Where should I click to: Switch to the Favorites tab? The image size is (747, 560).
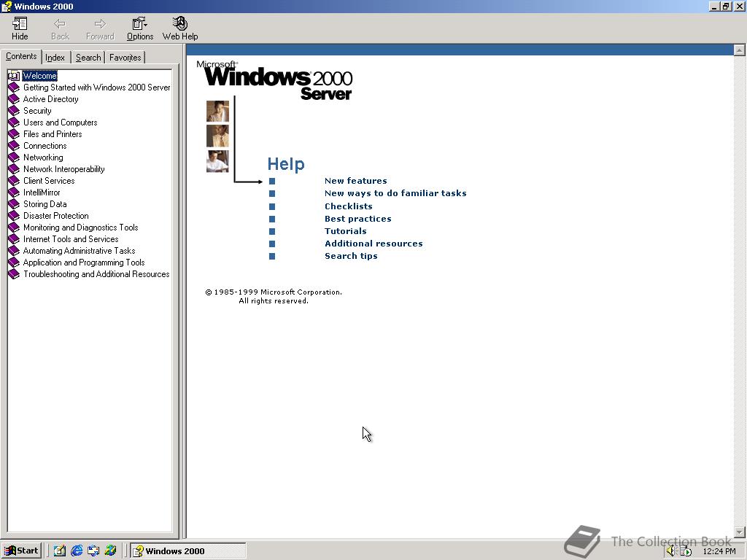pyautogui.click(x=125, y=58)
